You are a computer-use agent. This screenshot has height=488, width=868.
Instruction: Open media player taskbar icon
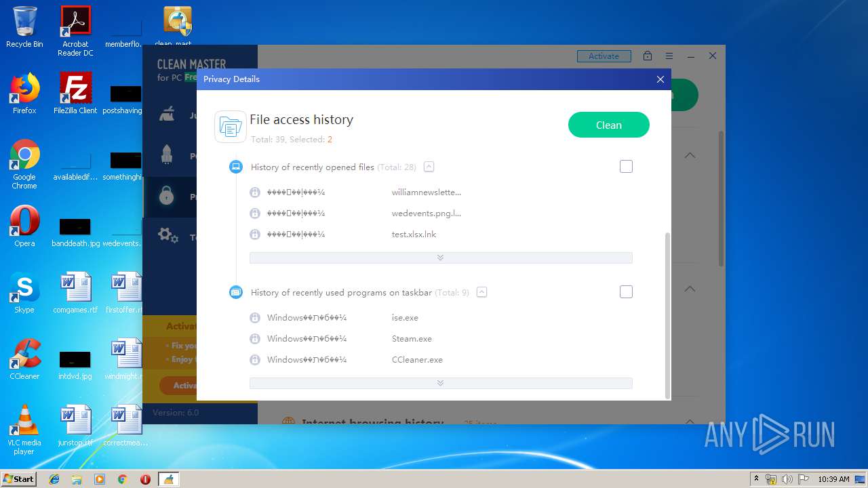(100, 479)
